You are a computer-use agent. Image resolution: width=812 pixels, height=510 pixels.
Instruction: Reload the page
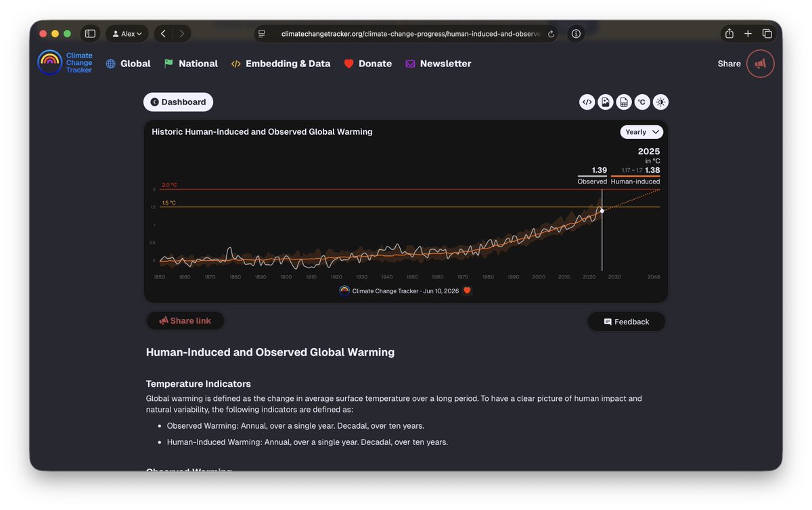click(x=551, y=34)
